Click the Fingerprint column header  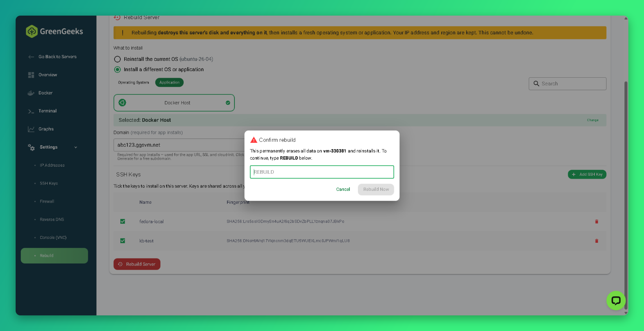238,202
